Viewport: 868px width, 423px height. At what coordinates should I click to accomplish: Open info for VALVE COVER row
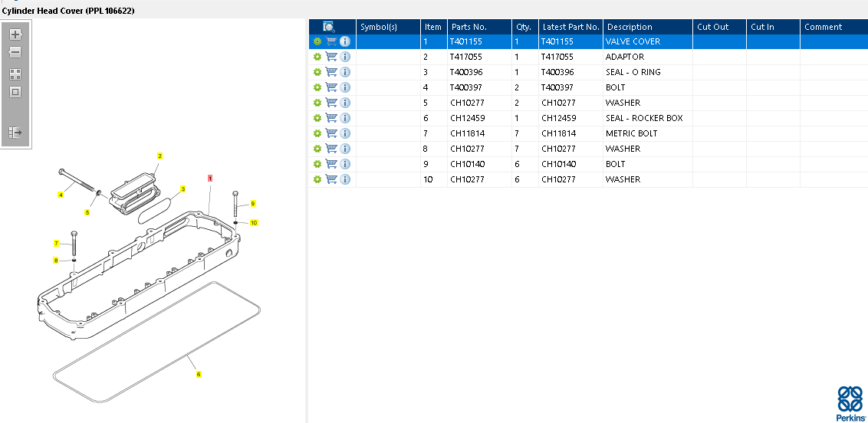coord(345,41)
